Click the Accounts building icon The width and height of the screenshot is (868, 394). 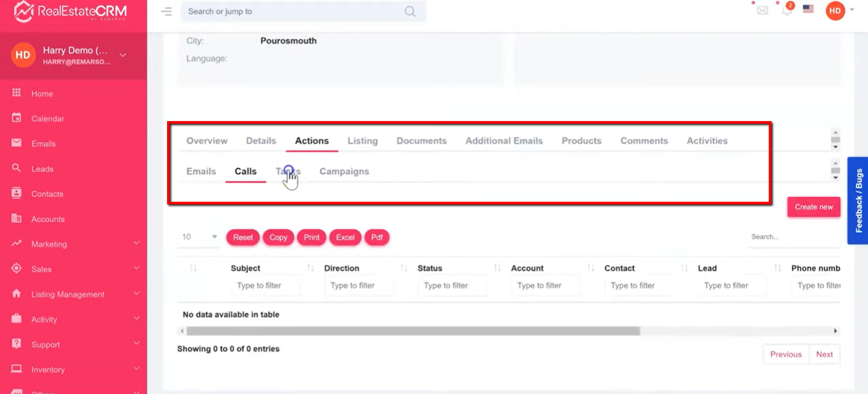[x=17, y=218]
